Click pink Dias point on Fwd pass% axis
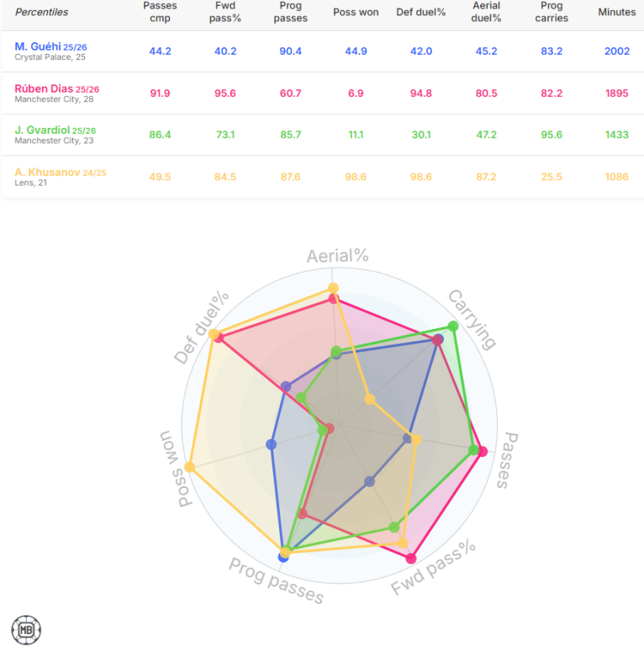The image size is (644, 646). [x=411, y=558]
